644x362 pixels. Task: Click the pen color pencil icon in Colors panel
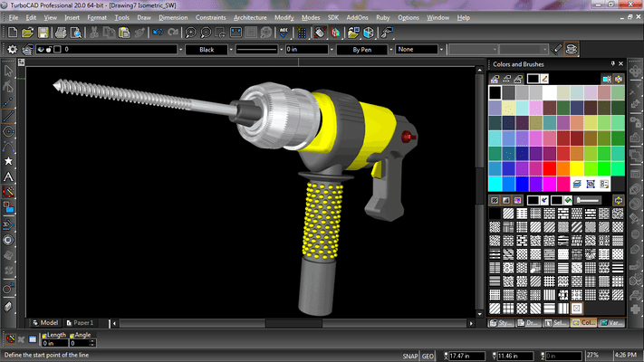[x=544, y=79]
